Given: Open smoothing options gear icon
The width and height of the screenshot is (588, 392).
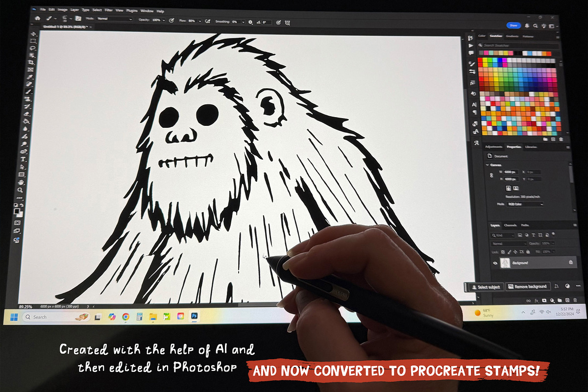Looking at the screenshot, I should pyautogui.click(x=250, y=22).
